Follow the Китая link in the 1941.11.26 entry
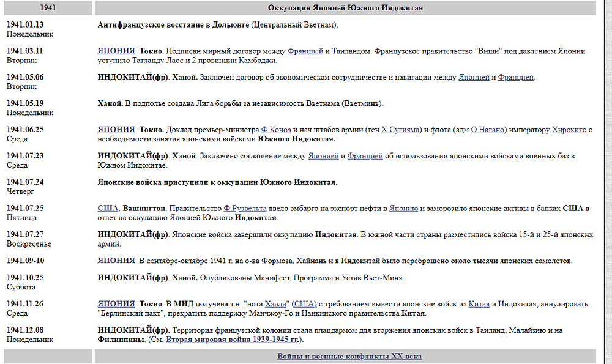The width and height of the screenshot is (612, 364). [479, 304]
